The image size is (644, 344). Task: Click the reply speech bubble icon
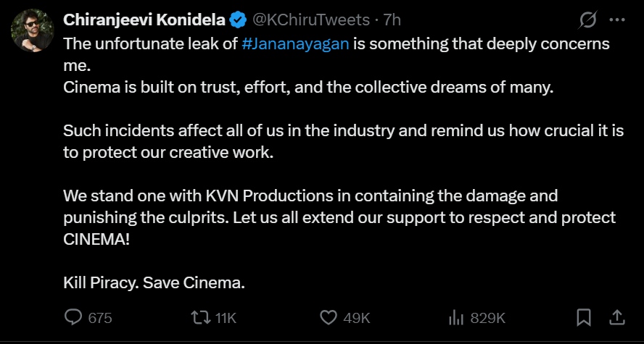click(x=73, y=318)
